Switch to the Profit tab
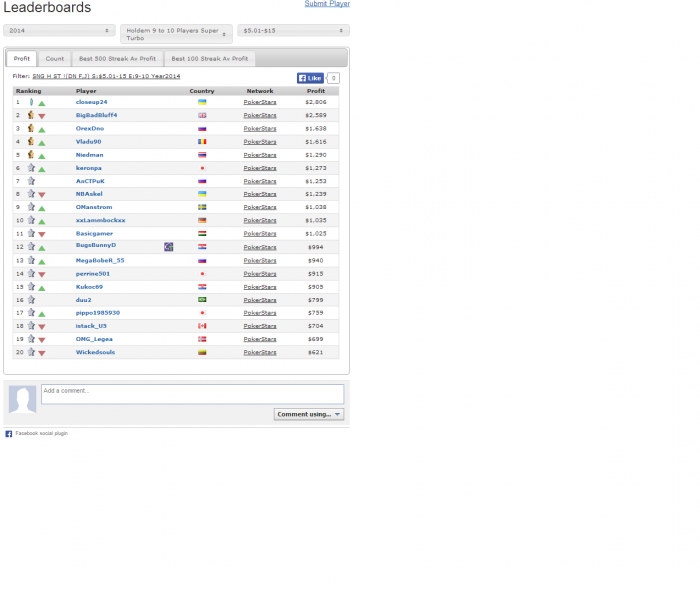Image resolution: width=700 pixels, height=594 pixels. coord(21,58)
